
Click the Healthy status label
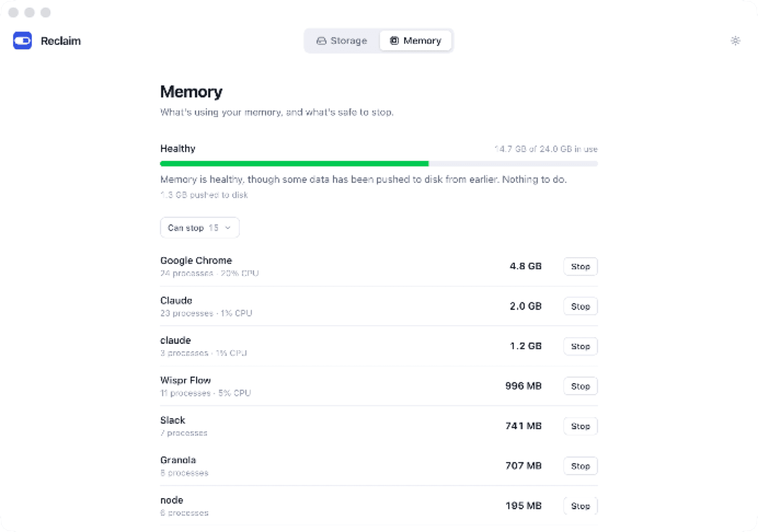click(x=178, y=149)
